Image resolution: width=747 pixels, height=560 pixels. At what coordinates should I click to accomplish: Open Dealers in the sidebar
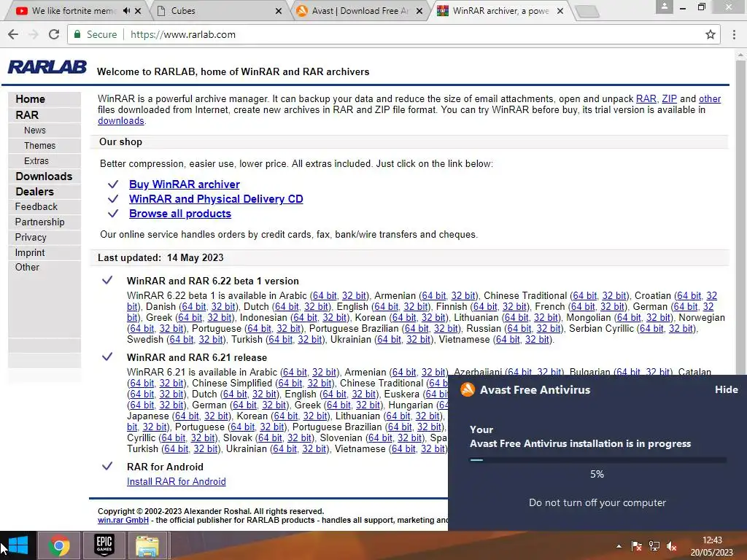(x=35, y=192)
